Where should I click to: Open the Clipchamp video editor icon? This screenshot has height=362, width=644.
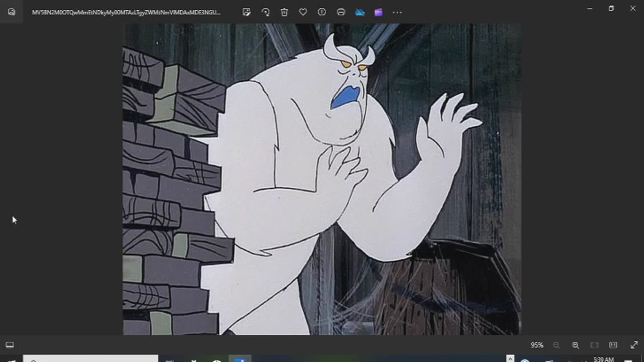click(378, 12)
